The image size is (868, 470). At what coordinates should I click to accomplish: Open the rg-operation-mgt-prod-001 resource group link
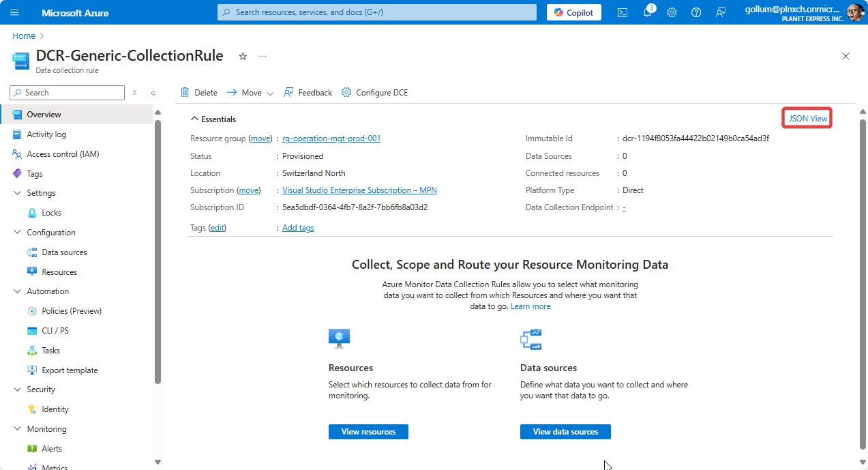[x=331, y=138]
